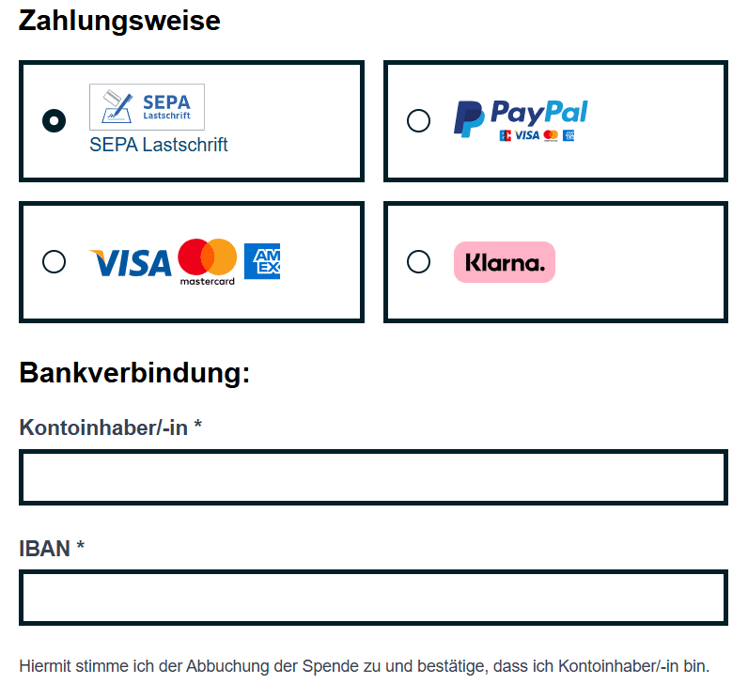The width and height of the screenshot is (748, 700).
Task: Select the SEPA Lastschrift radio button
Action: 55,120
